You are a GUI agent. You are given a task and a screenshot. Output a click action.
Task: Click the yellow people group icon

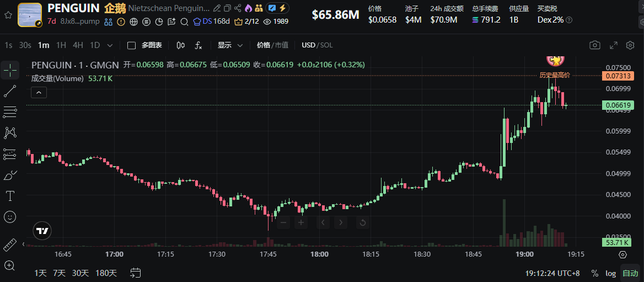point(259,8)
